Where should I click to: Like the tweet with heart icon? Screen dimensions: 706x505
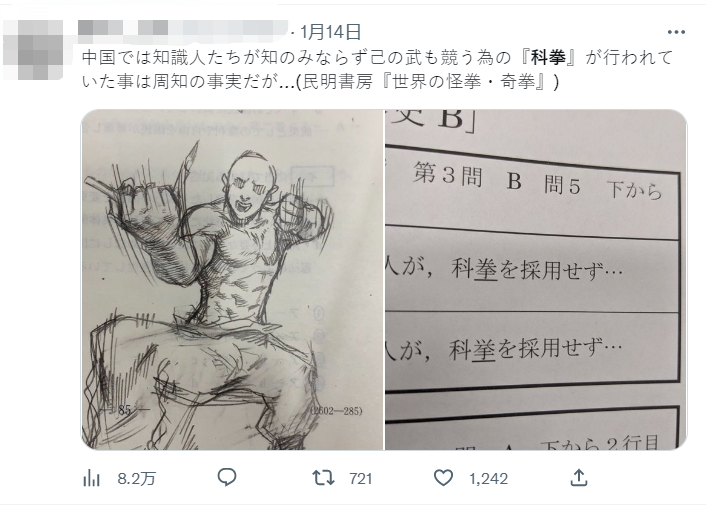pyautogui.click(x=443, y=478)
